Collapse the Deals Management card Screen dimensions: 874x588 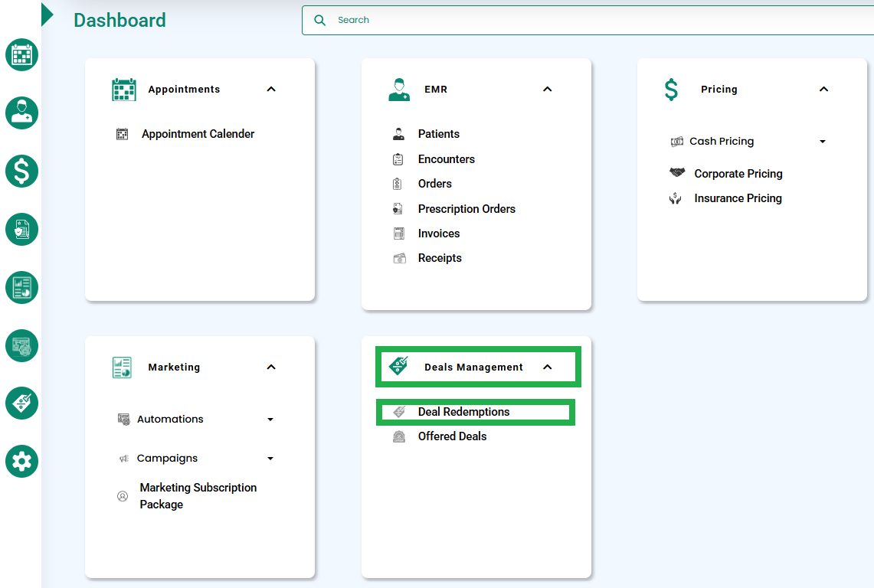(548, 367)
